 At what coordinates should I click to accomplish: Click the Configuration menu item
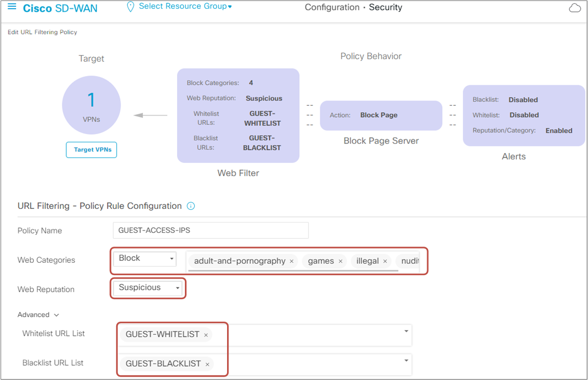coord(332,7)
